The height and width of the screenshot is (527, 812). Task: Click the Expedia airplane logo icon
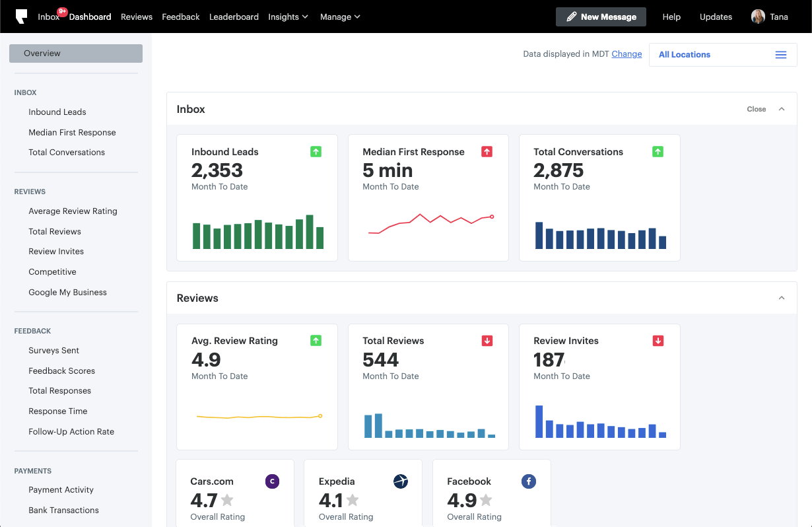[400, 481]
